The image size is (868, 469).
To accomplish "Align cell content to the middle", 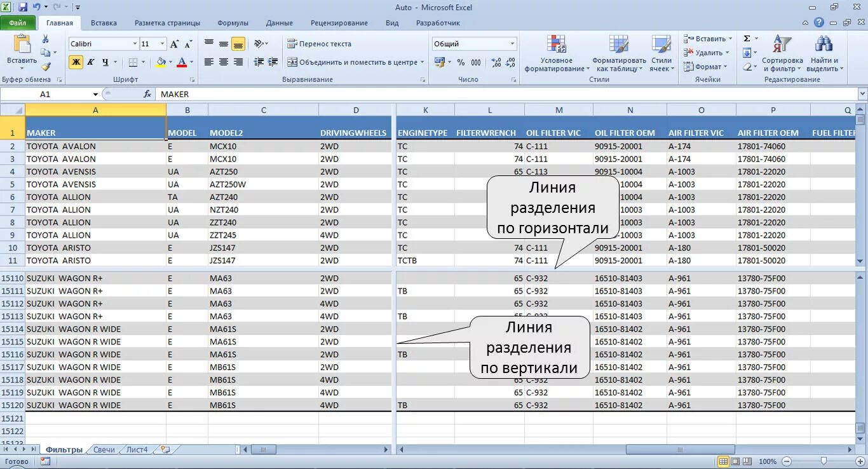I will click(224, 44).
